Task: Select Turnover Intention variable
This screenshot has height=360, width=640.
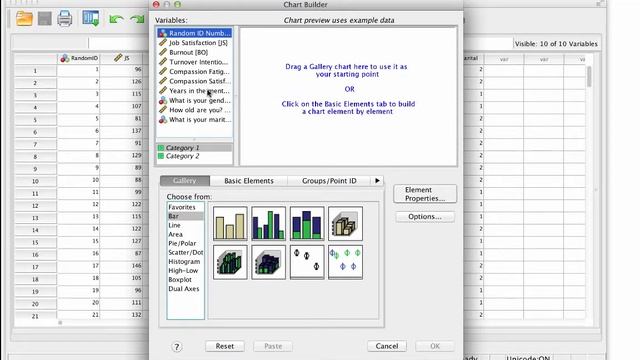Action: (x=195, y=62)
